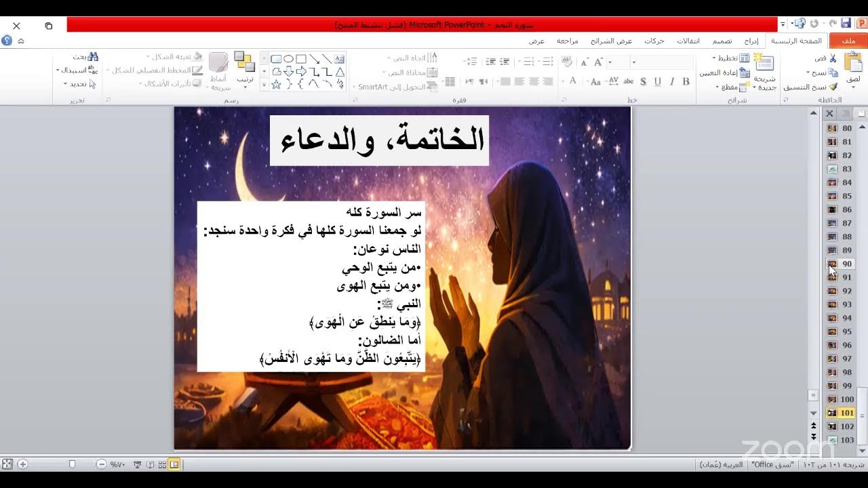Click the Zoom In plus button
The width and height of the screenshot is (868, 488).
pos(22,464)
